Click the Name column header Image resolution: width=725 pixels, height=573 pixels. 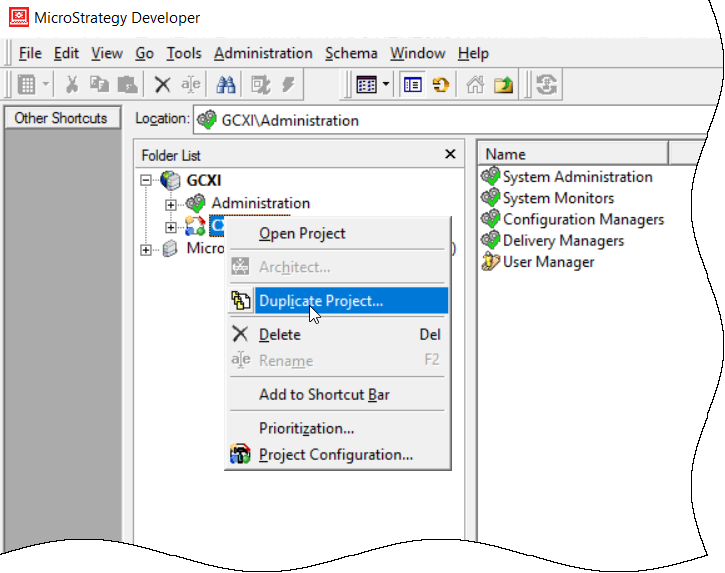pyautogui.click(x=572, y=154)
